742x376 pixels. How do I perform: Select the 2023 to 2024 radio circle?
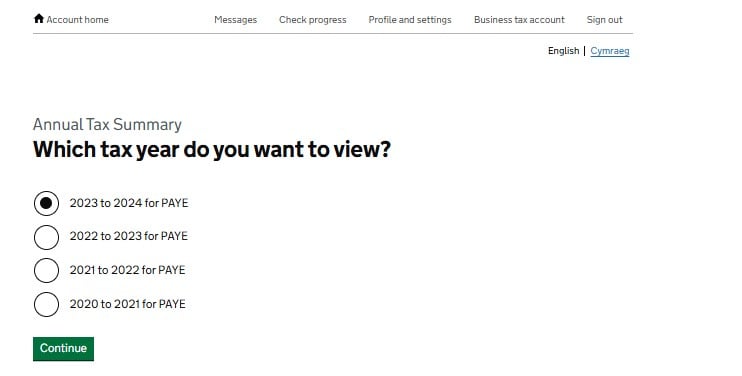(x=46, y=203)
